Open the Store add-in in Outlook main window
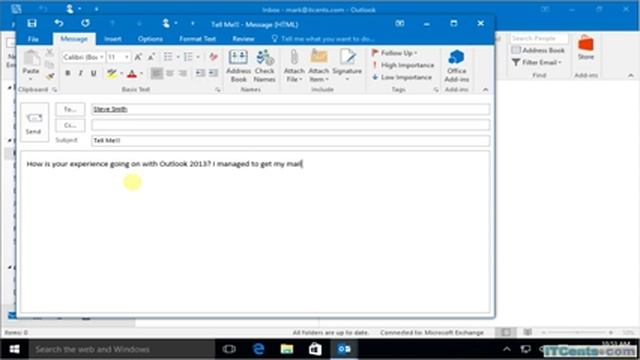 586,48
